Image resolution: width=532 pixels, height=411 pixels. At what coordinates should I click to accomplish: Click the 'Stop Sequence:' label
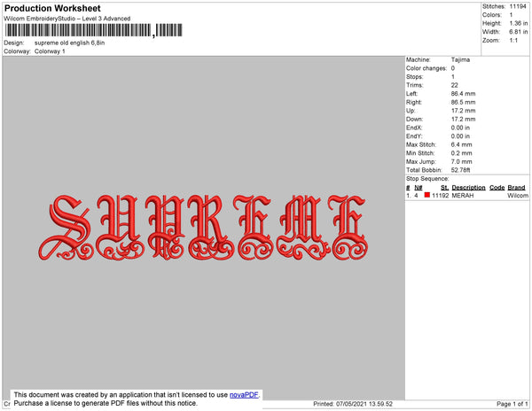coord(427,179)
